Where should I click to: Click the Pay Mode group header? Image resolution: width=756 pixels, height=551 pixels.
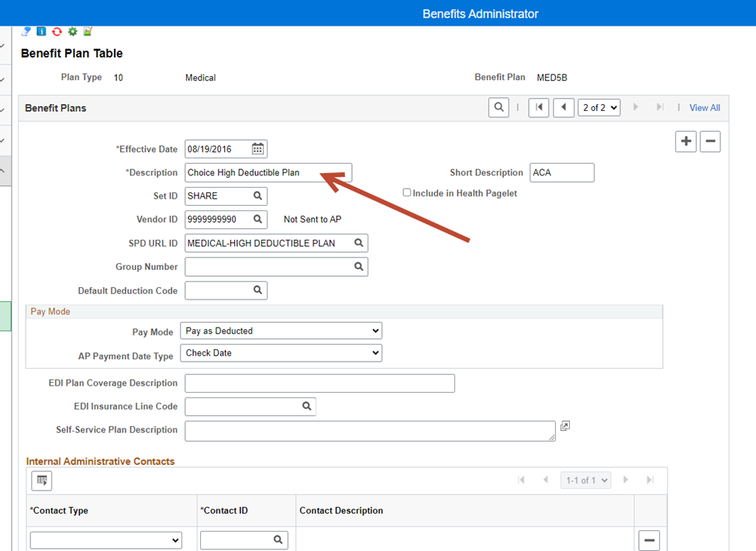[50, 312]
